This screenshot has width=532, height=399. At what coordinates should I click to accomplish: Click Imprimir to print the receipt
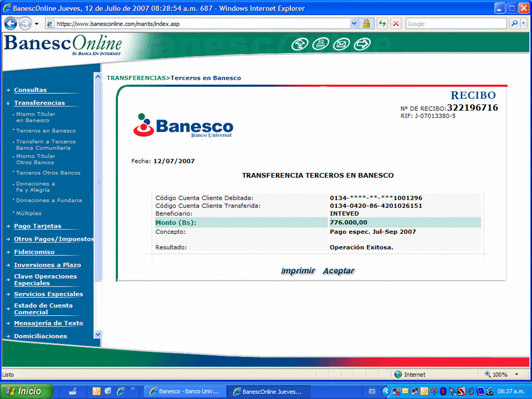click(x=298, y=271)
